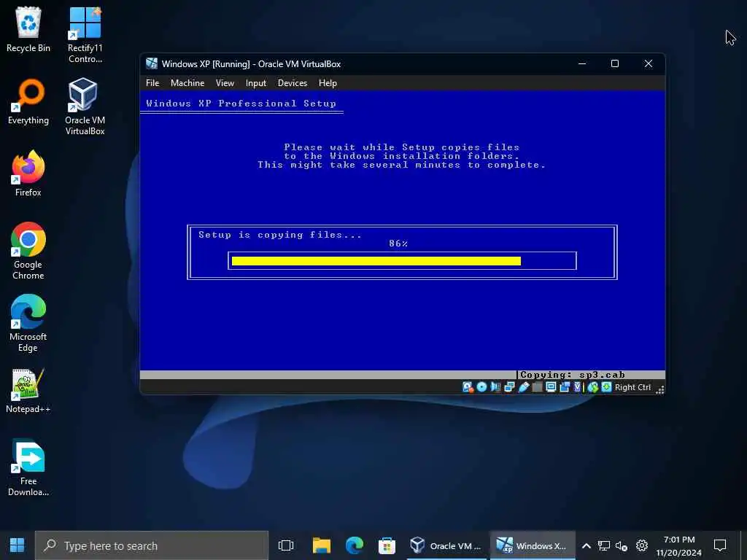Open File Explorer from the taskbar
Screen dimensions: 747x560
(322, 545)
